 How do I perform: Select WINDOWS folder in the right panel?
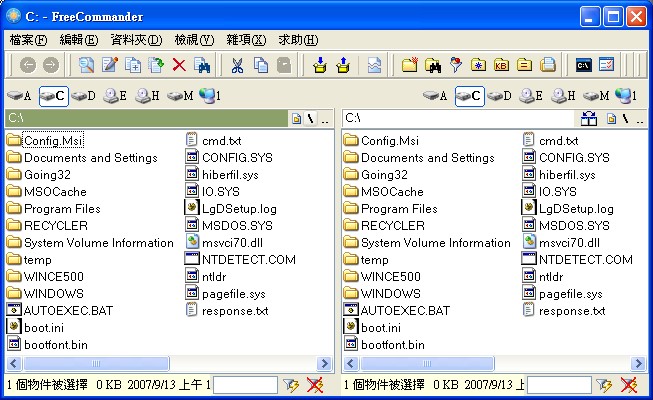[382, 294]
